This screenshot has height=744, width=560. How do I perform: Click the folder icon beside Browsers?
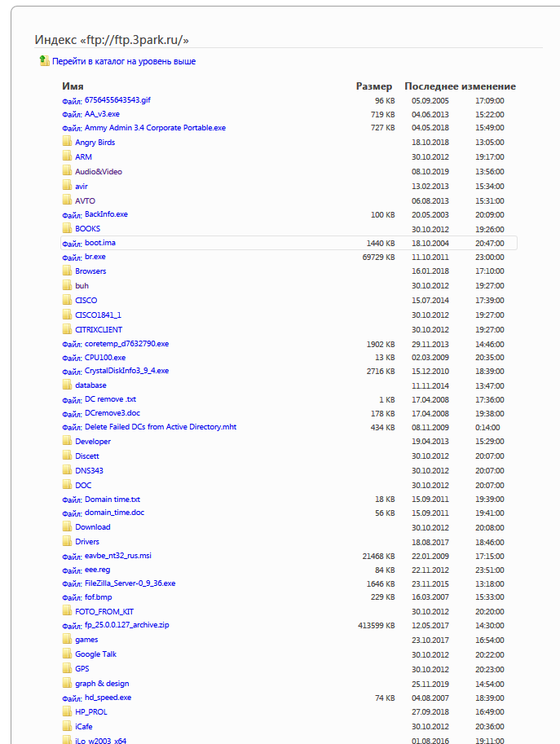tap(68, 271)
